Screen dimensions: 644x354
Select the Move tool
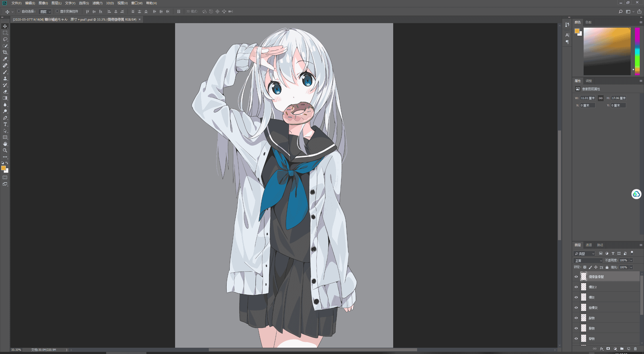(5, 26)
